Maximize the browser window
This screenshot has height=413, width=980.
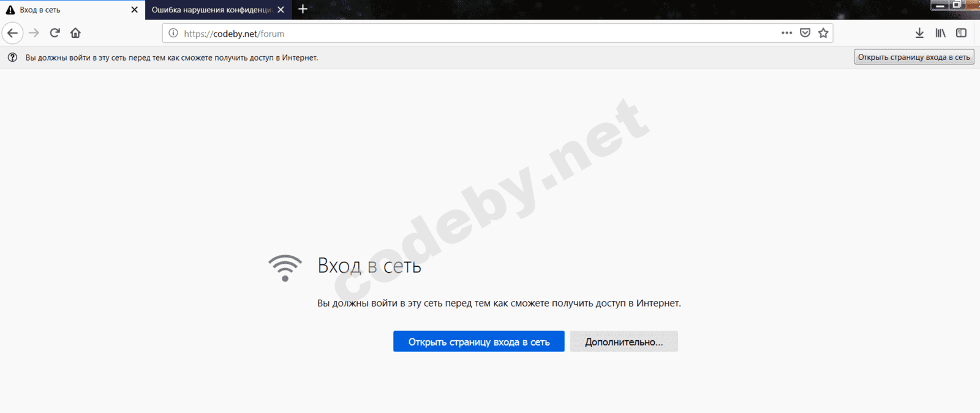pos(957,5)
